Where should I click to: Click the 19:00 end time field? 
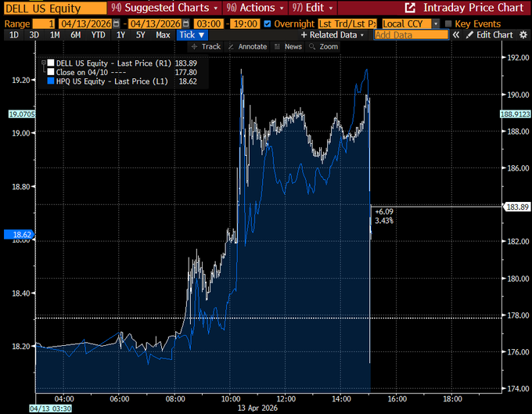(x=245, y=23)
